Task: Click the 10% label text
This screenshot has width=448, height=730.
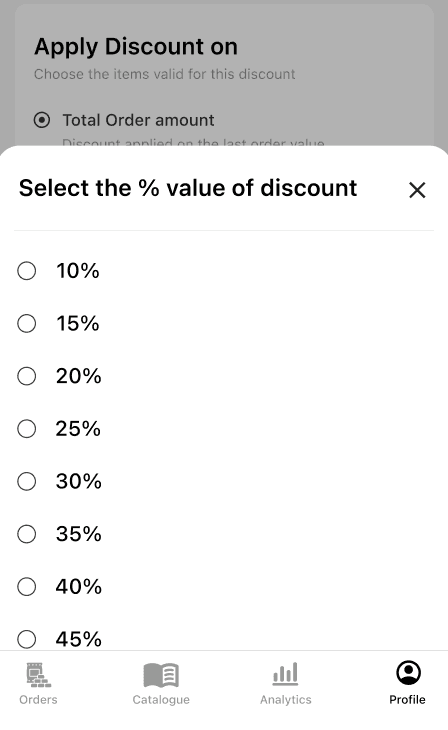Action: 78,270
